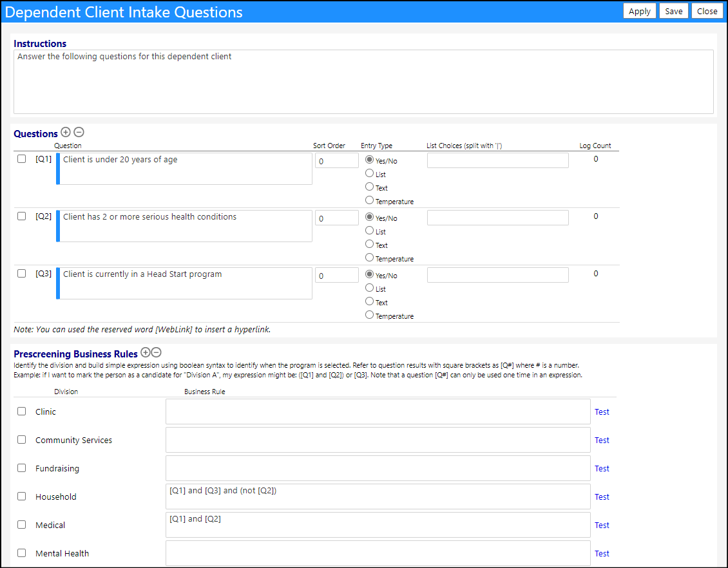Image resolution: width=728 pixels, height=568 pixels.
Task: Tick the Medical division checkbox
Action: pos(21,524)
